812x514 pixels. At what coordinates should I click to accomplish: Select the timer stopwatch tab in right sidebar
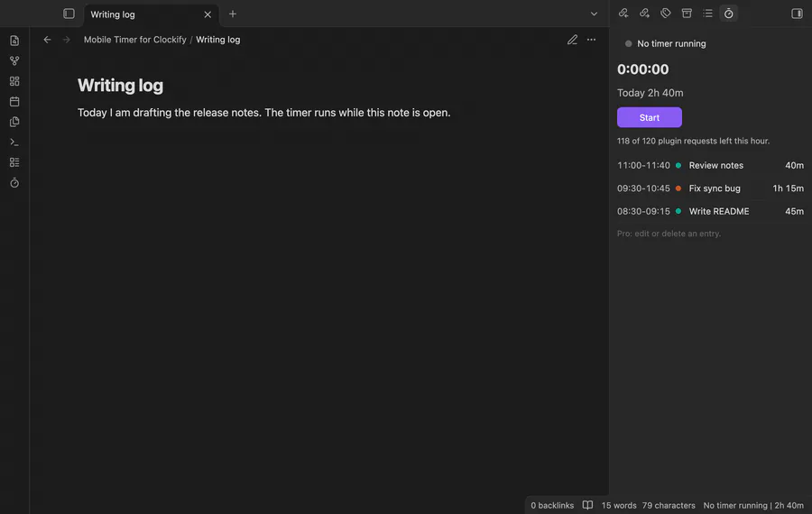point(729,14)
